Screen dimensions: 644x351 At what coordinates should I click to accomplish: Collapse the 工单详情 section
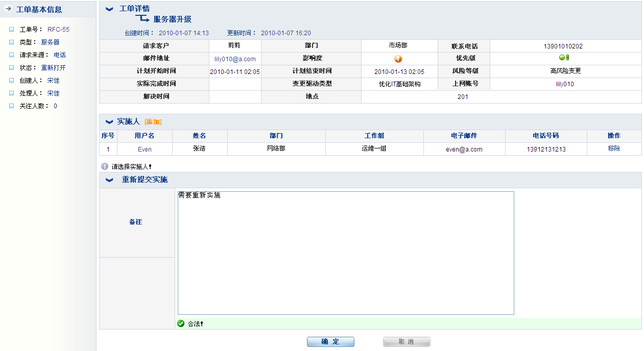pos(109,9)
